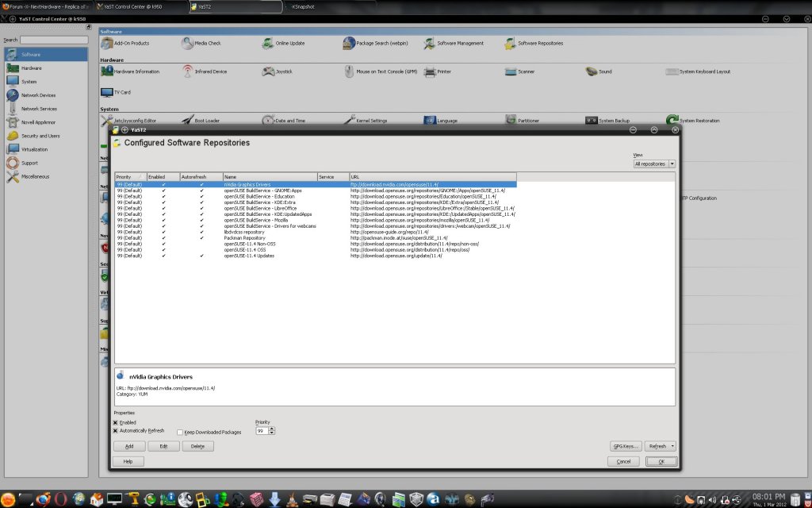Screen dimensions: 812x508
Task: Select the Novell AppArmor sidebar category
Action: [45, 122]
